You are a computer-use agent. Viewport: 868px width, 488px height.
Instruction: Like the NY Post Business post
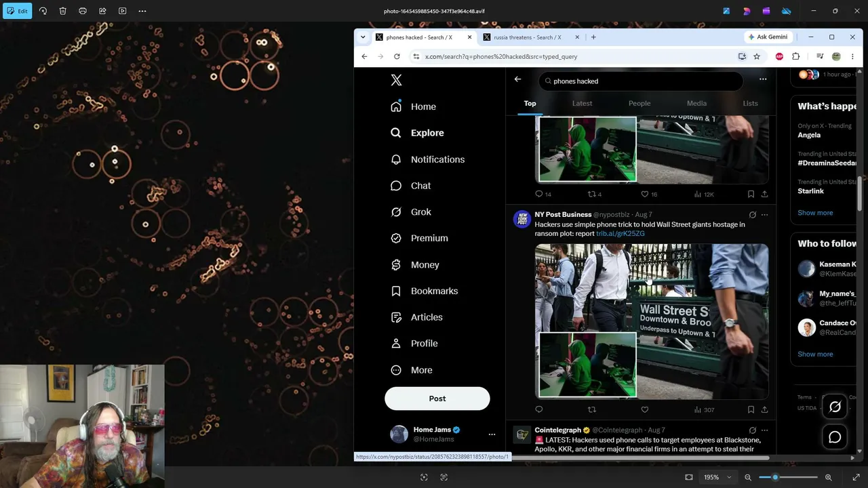point(645,409)
